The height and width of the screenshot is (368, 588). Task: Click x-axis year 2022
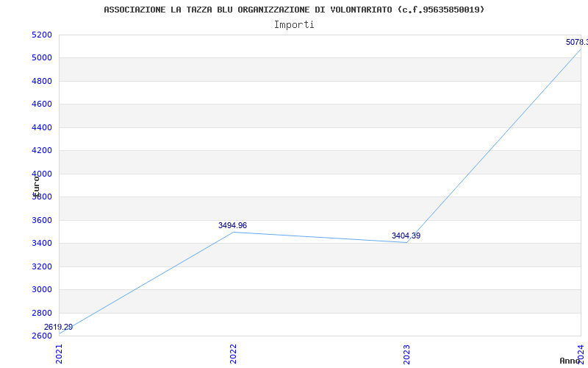233,354
